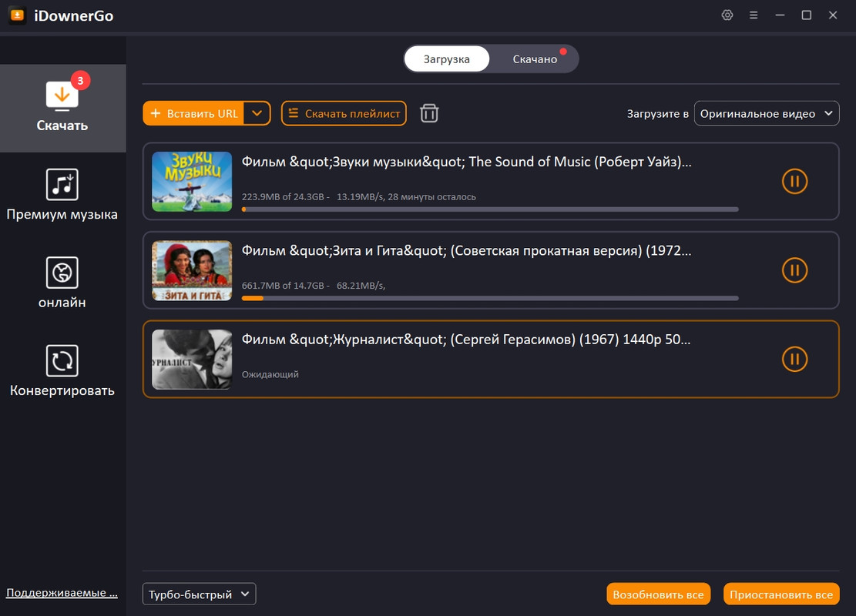
Task: Maximize the iDownerGo window
Action: pos(807,15)
